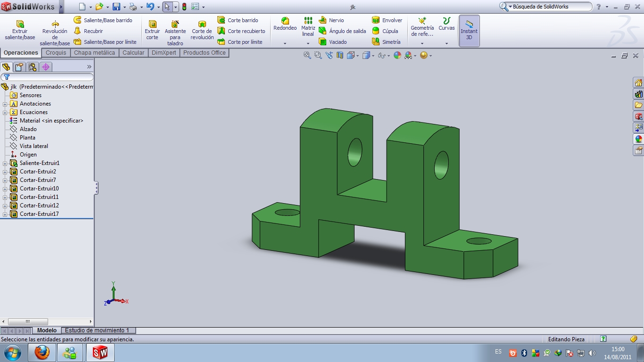The width and height of the screenshot is (644, 362).
Task: Toggle Instant 3D mode
Action: coord(469,31)
